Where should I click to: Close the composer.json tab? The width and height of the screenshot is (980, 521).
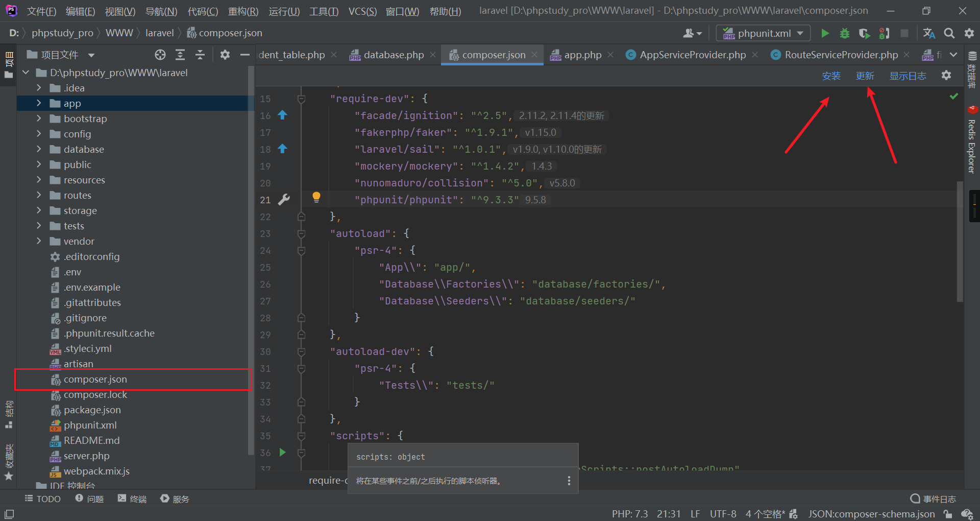pyautogui.click(x=534, y=55)
